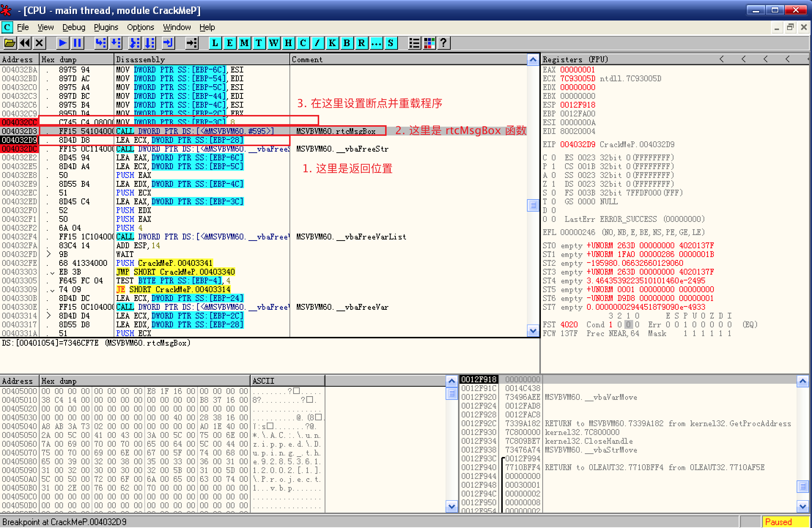The image size is (812, 528).
Task: Click the Step into toolbar icon
Action: point(100,43)
